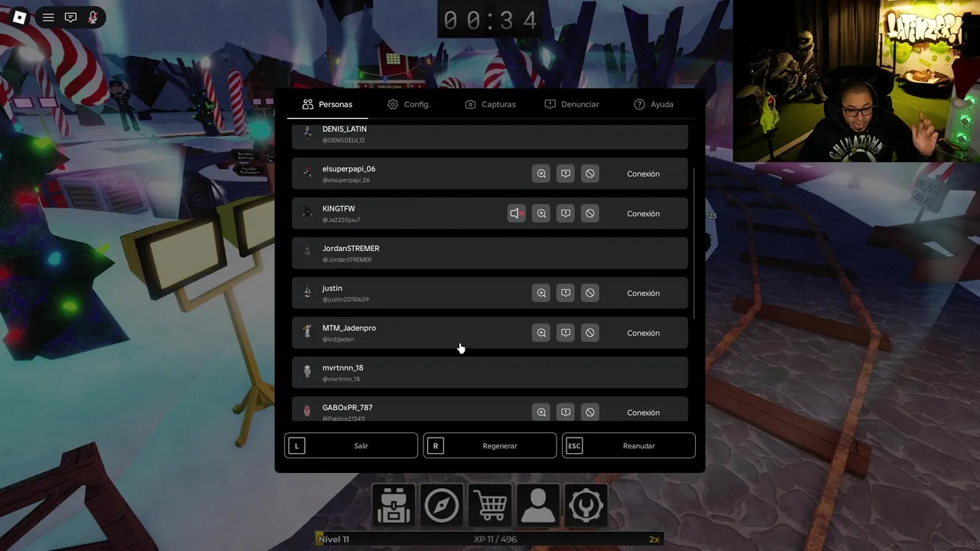
Task: Click the Salir button
Action: tap(351, 445)
